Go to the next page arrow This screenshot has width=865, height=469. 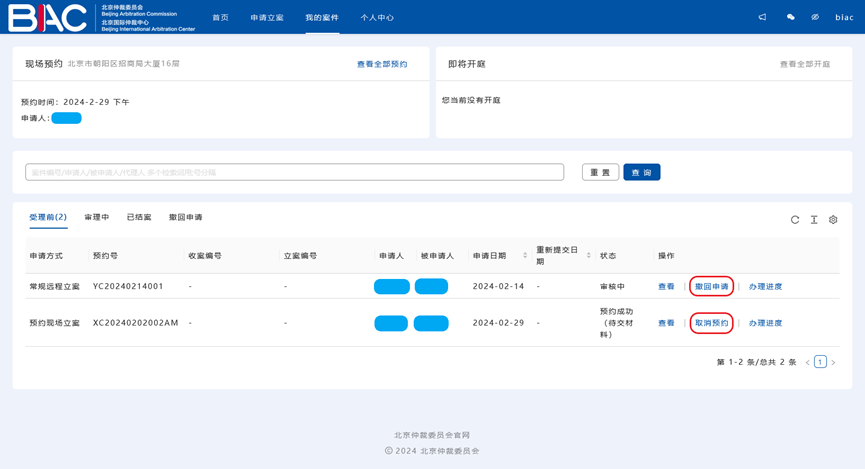[833, 362]
